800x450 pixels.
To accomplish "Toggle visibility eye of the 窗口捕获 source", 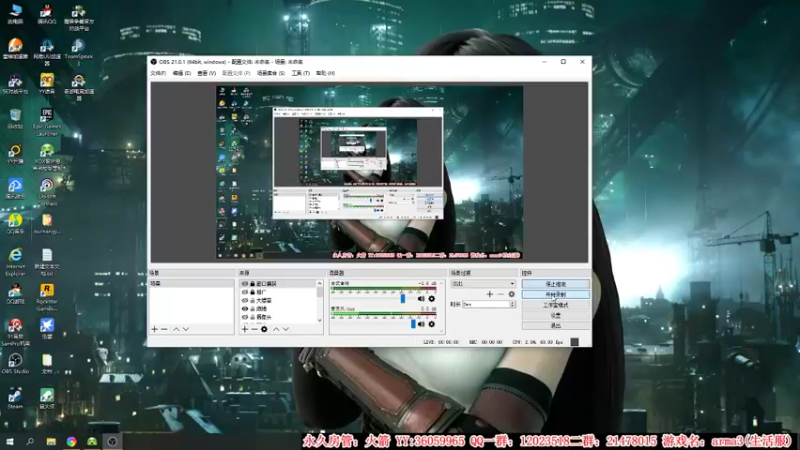I will [244, 284].
